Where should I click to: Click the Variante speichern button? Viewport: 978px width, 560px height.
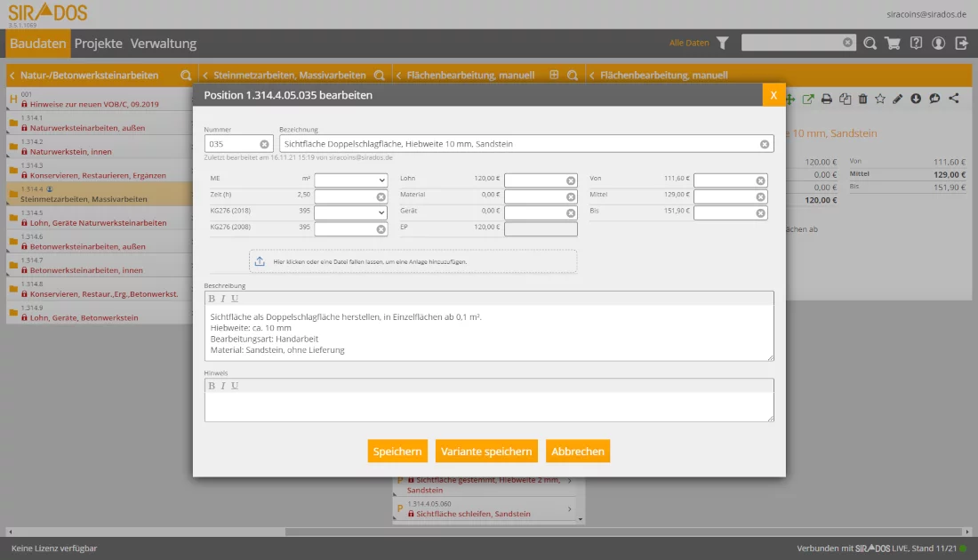[486, 452]
